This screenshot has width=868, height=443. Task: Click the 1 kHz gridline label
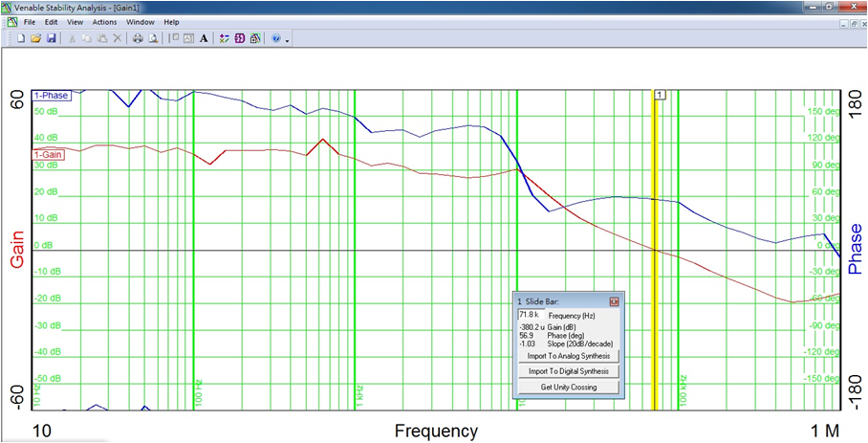[x=358, y=396]
